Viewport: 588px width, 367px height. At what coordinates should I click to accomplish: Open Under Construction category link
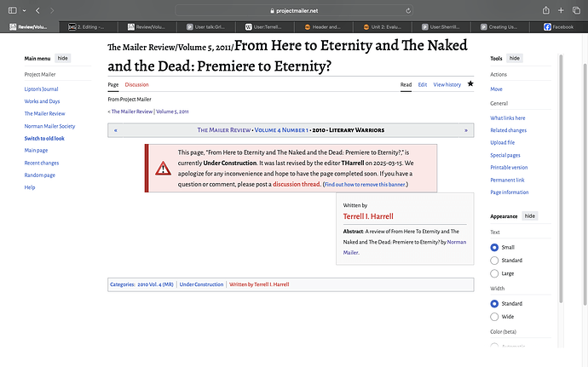[x=201, y=284]
